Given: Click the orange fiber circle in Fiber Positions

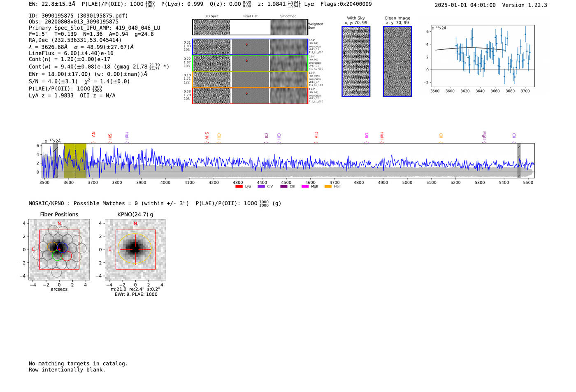Looking at the screenshot, I should click(52, 247).
